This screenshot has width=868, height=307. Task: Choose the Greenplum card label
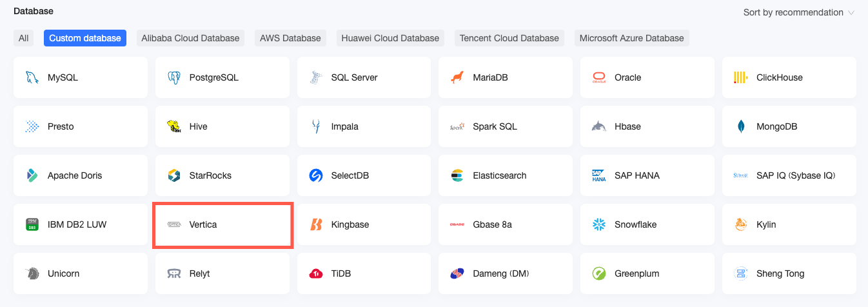coord(637,273)
